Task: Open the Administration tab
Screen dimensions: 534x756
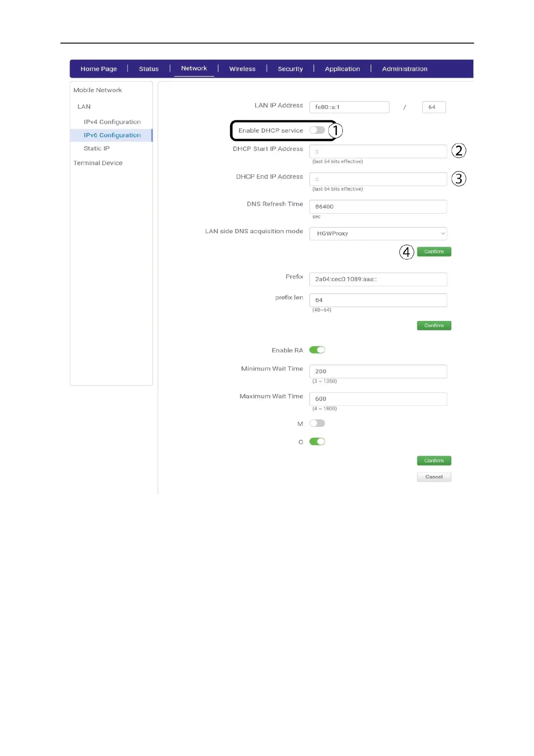Action: pos(404,69)
